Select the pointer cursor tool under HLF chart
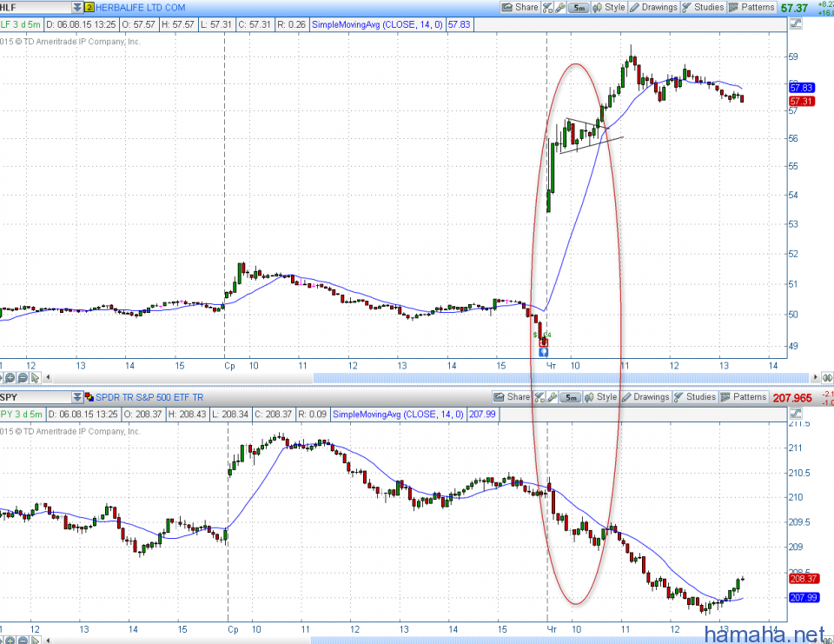834x644 pixels. click(35, 378)
